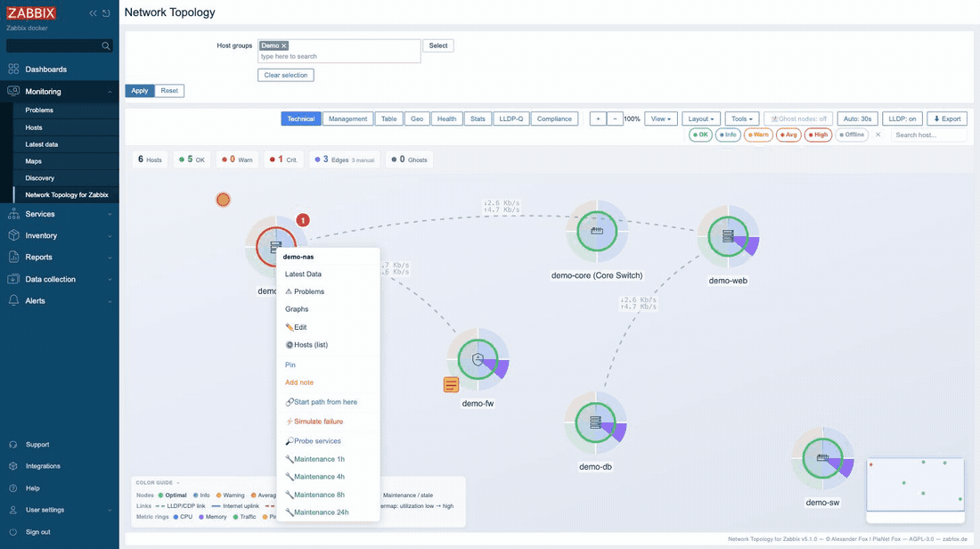Clear status filters with the x icon
The image size is (980, 549).
(x=878, y=135)
